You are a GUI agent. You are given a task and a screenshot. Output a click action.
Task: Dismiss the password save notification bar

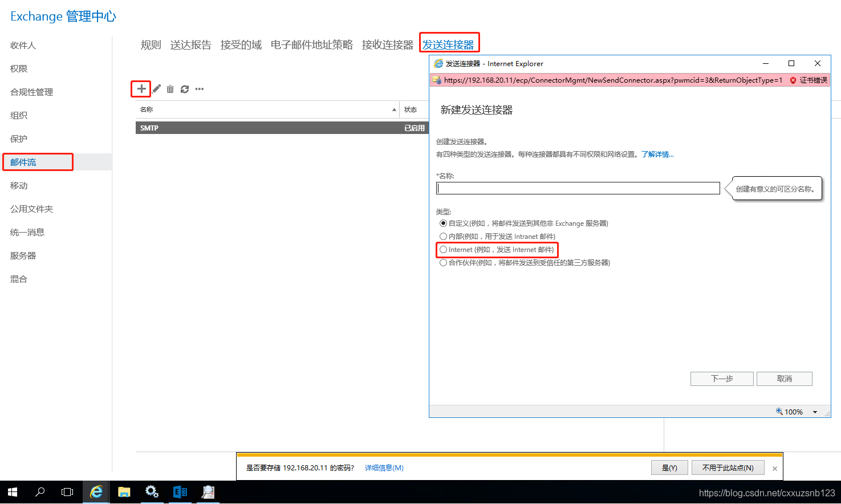point(775,469)
